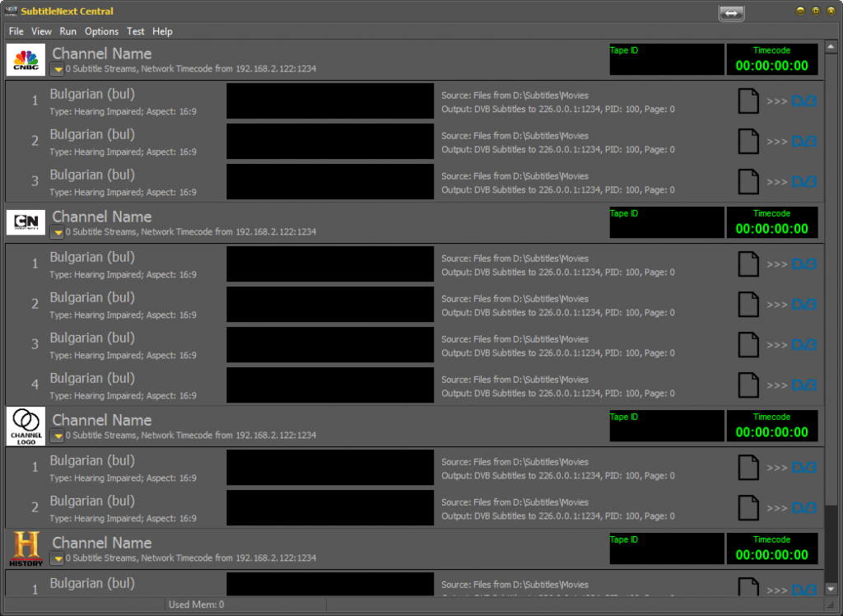The width and height of the screenshot is (843, 616).
Task: Click the History channel logo
Action: [x=26, y=549]
